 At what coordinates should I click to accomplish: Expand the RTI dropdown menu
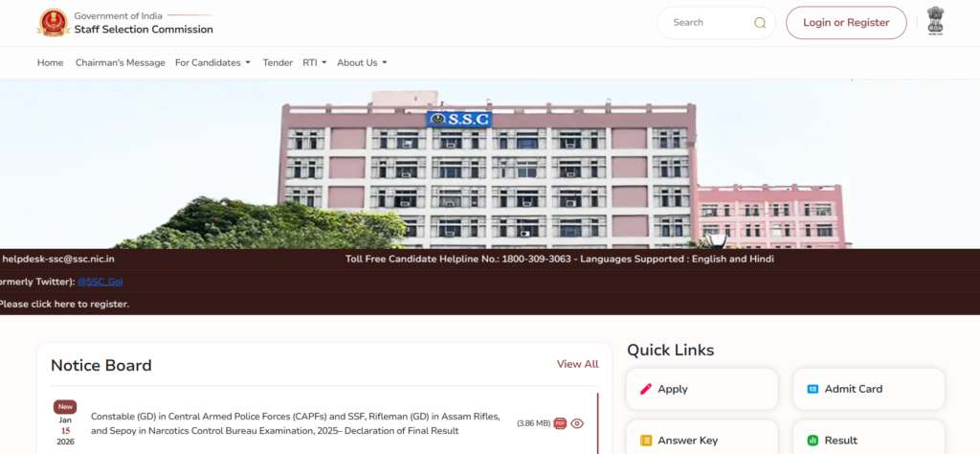[314, 63]
